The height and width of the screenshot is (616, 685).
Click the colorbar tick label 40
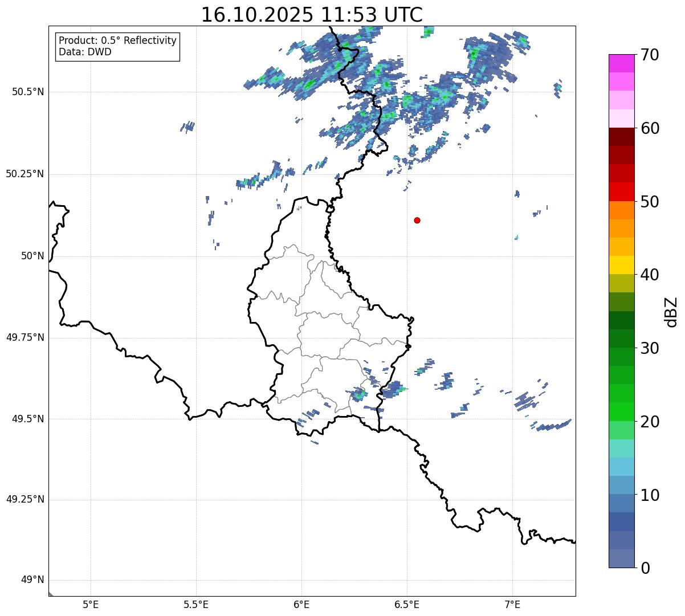pos(649,275)
